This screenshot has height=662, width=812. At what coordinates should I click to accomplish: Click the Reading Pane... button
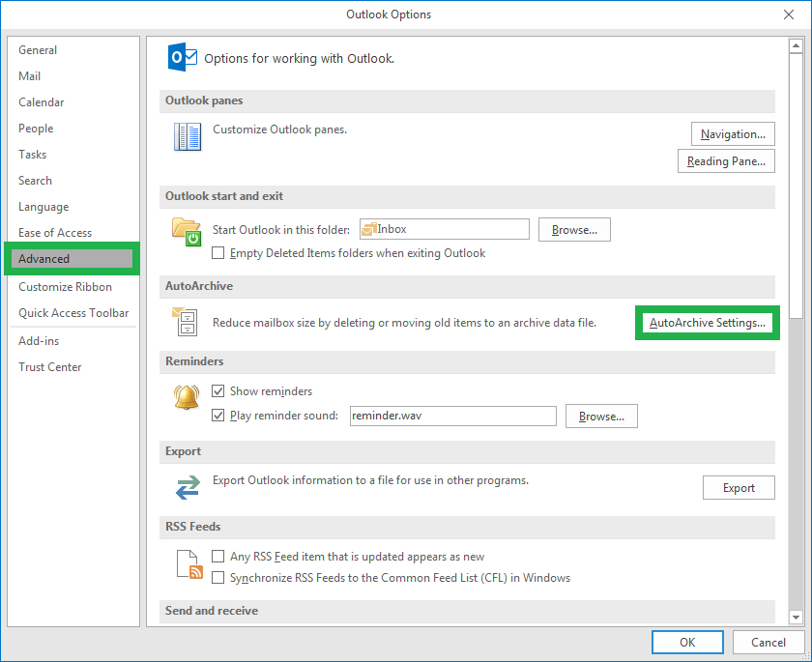(726, 161)
